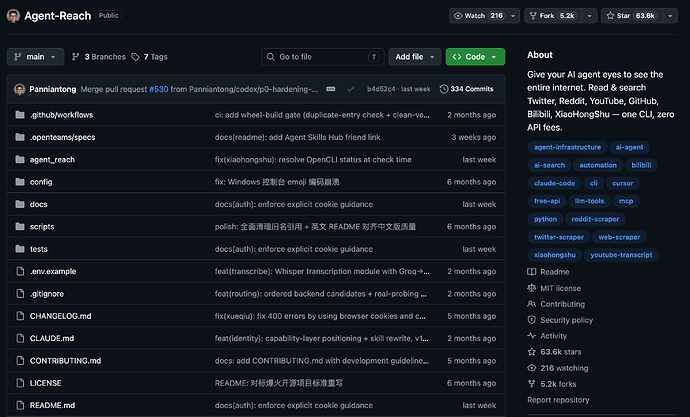Open the .github/workflows folder icon
Viewport: 690px width, 417px height.
pos(20,115)
